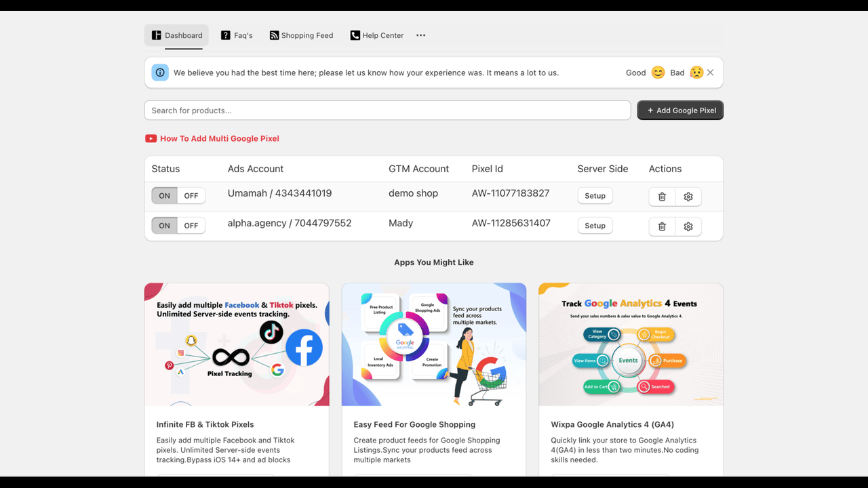
Task: Select the alpha.agency / 7044797552 account cell
Action: coord(290,223)
